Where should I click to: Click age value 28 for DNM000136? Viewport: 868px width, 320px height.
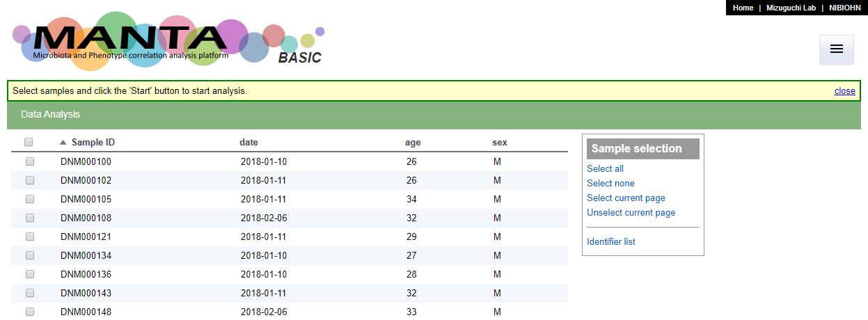(x=411, y=274)
